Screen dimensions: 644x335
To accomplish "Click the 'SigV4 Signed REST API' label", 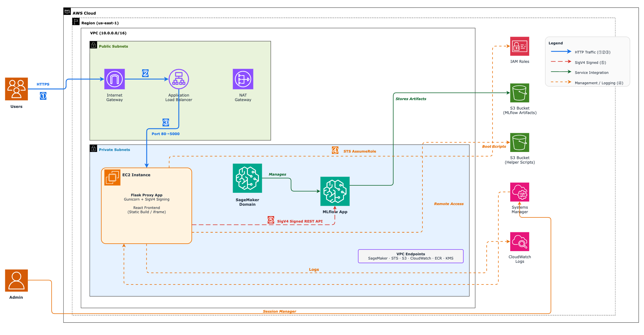I will click(x=300, y=222).
